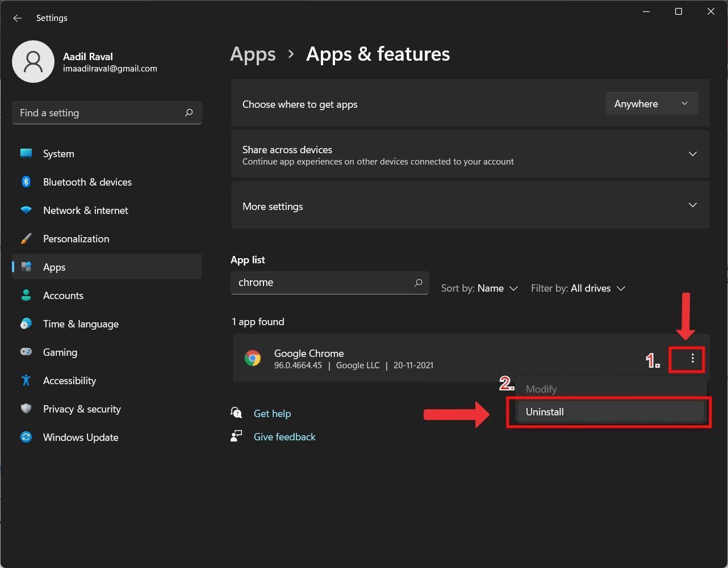Screen dimensions: 728x568
Task: Open Windows Update page
Action: (81, 437)
